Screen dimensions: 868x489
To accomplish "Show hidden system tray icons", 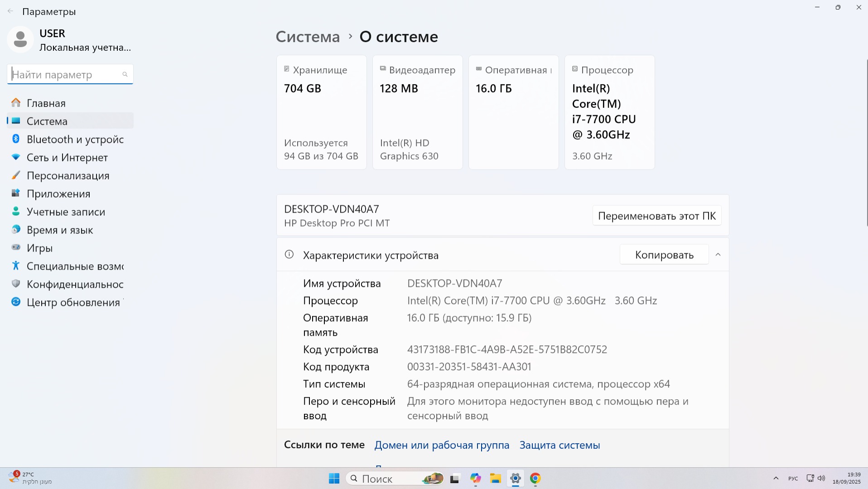I will (776, 479).
